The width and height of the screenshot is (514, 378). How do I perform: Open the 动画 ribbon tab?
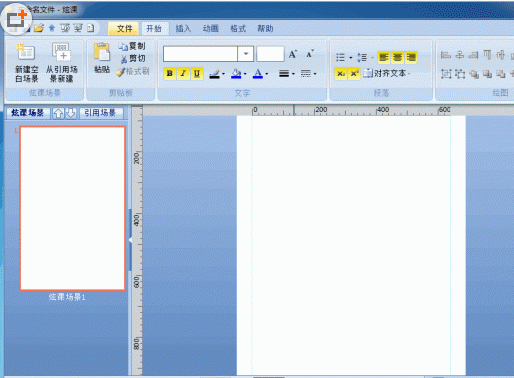point(210,29)
